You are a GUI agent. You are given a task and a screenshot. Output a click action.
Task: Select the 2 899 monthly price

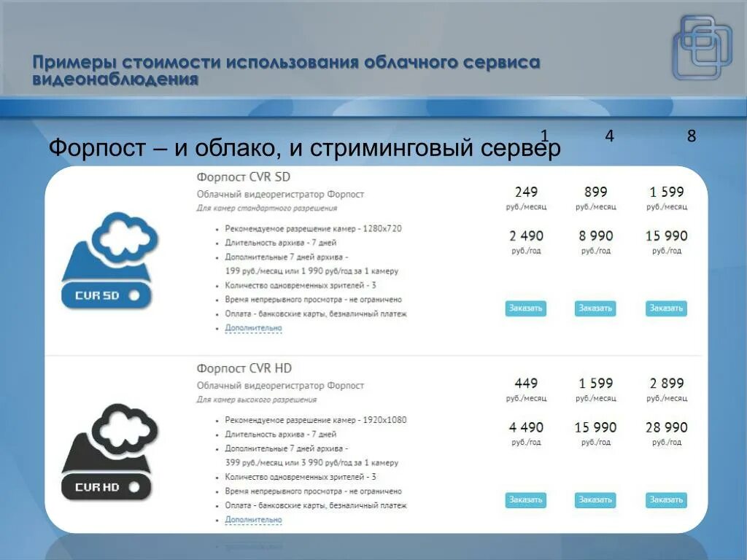point(667,384)
